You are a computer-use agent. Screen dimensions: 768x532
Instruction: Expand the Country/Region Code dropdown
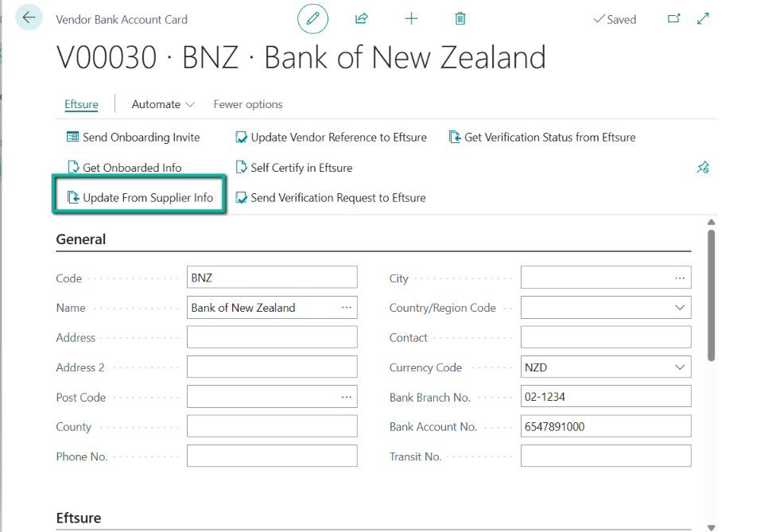click(680, 308)
